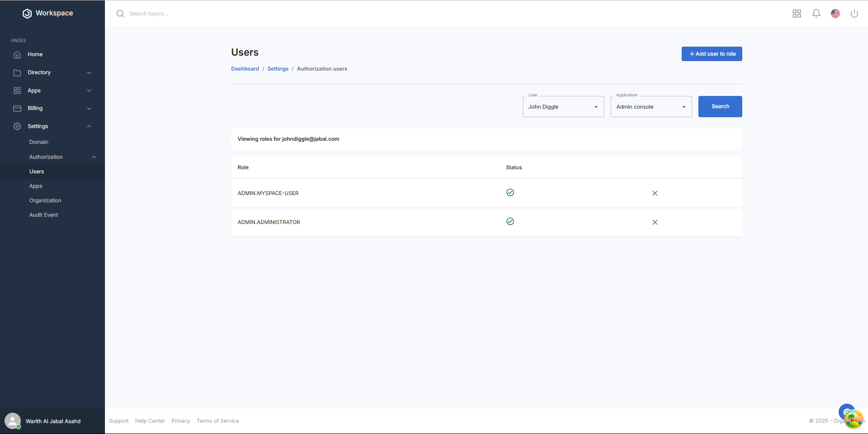The height and width of the screenshot is (434, 868).
Task: Follow the Dashboard breadcrumb link
Action: [x=245, y=69]
